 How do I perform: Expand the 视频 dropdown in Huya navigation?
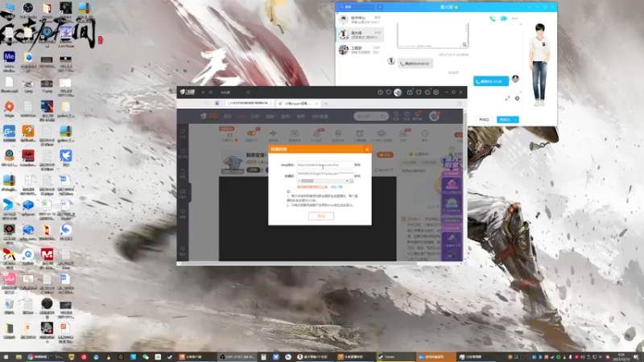point(270,116)
